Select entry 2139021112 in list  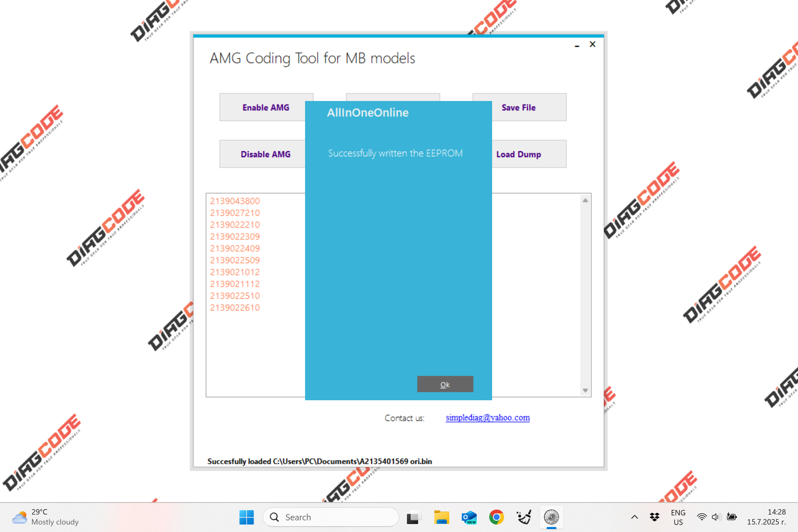(235, 284)
